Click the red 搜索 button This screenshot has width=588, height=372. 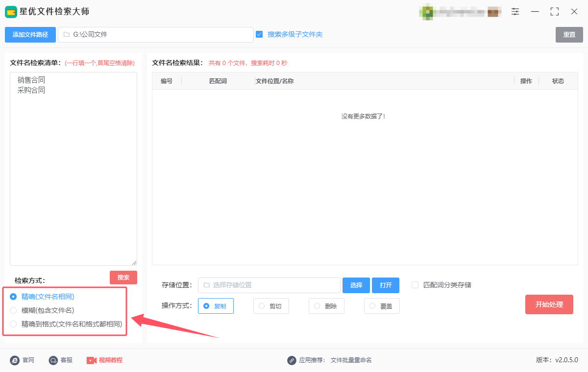point(123,278)
